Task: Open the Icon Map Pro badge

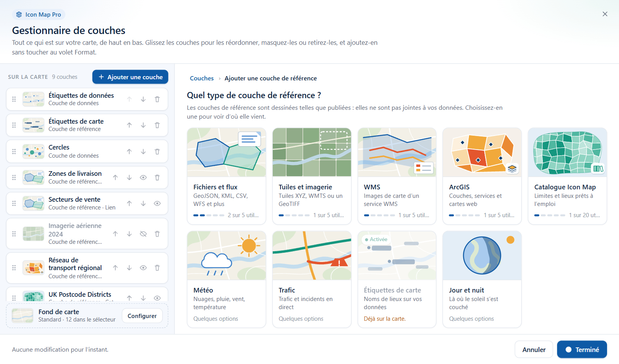Action: click(39, 15)
